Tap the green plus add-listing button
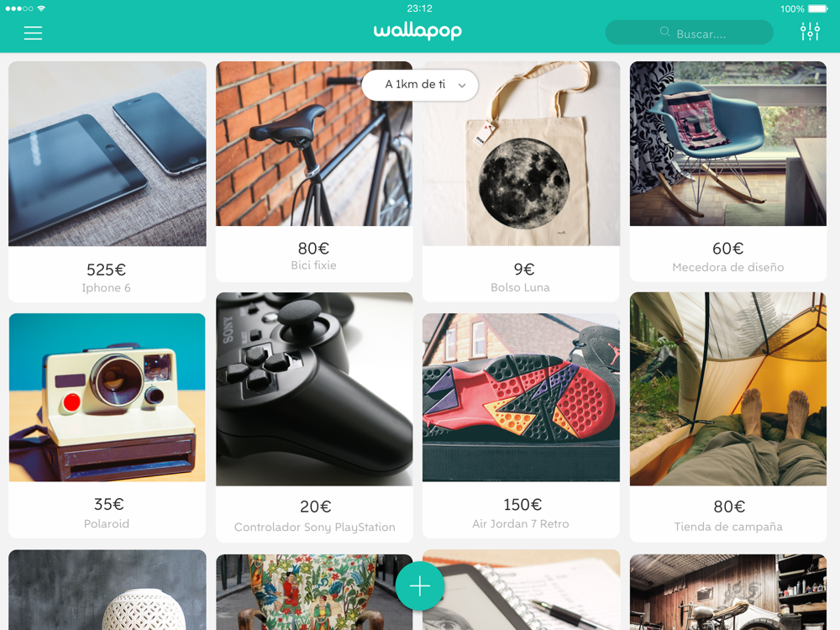 click(x=420, y=586)
